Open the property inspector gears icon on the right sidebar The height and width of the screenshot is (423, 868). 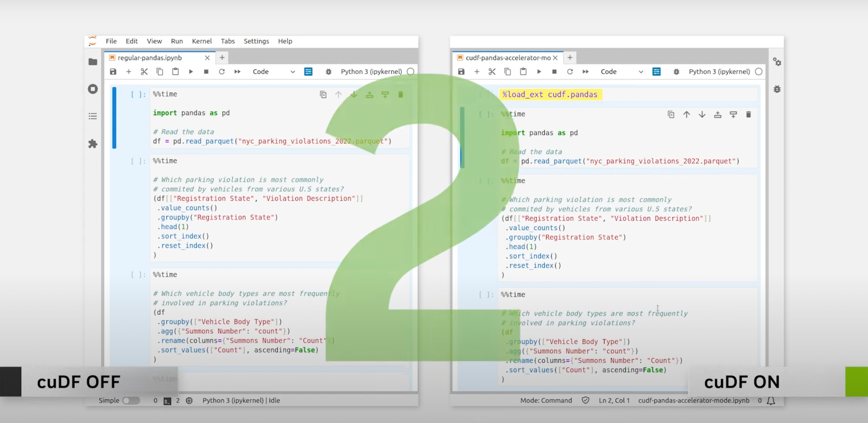[x=777, y=62]
